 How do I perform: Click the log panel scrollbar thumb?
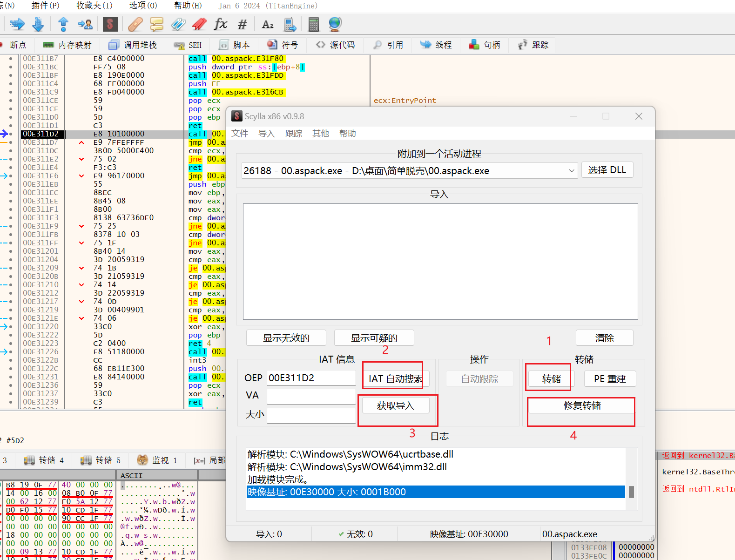[631, 492]
